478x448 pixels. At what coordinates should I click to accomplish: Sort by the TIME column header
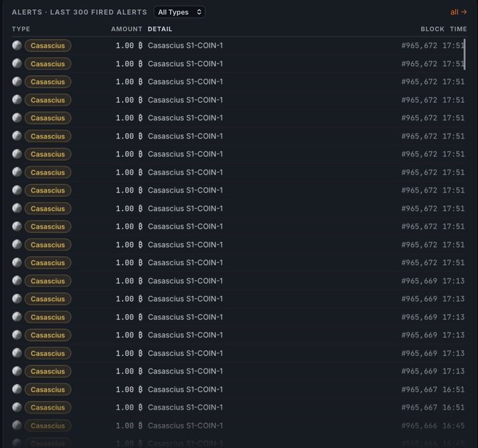click(458, 29)
